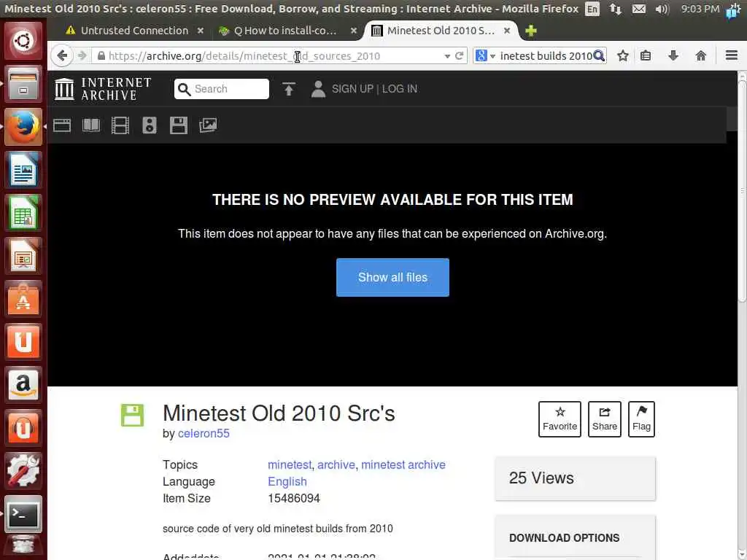This screenshot has width=747, height=560.
Task: Bookmark this page with the star icon
Action: [623, 55]
